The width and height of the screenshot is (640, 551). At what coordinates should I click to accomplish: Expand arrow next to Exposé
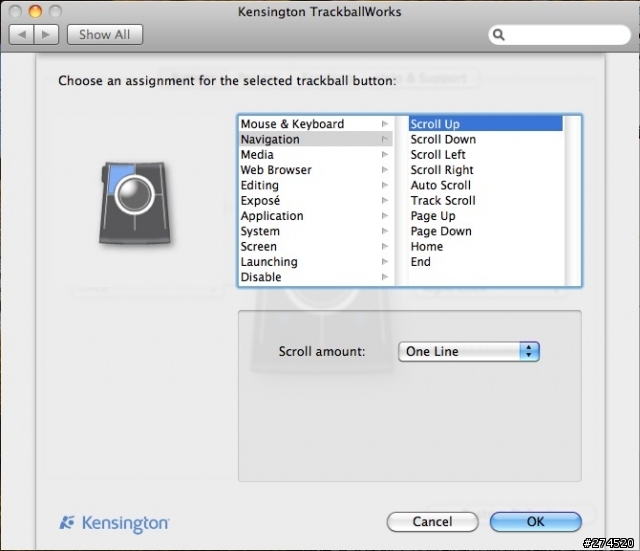[384, 200]
